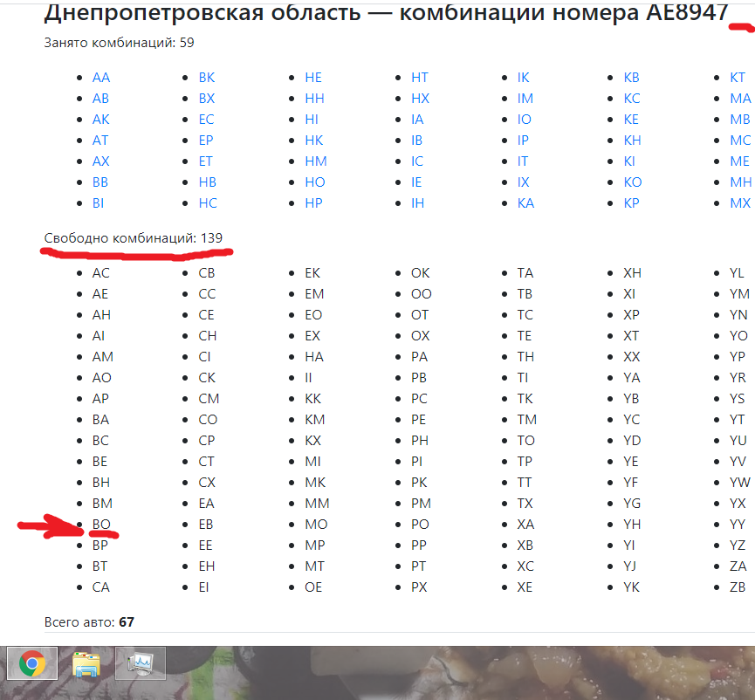
Task: Open the HH combination link
Action: point(315,99)
